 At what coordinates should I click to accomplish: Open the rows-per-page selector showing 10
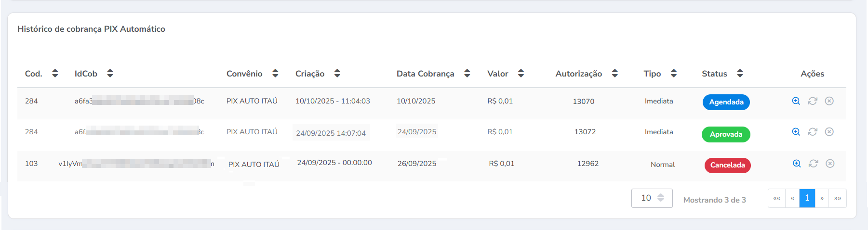pos(652,198)
